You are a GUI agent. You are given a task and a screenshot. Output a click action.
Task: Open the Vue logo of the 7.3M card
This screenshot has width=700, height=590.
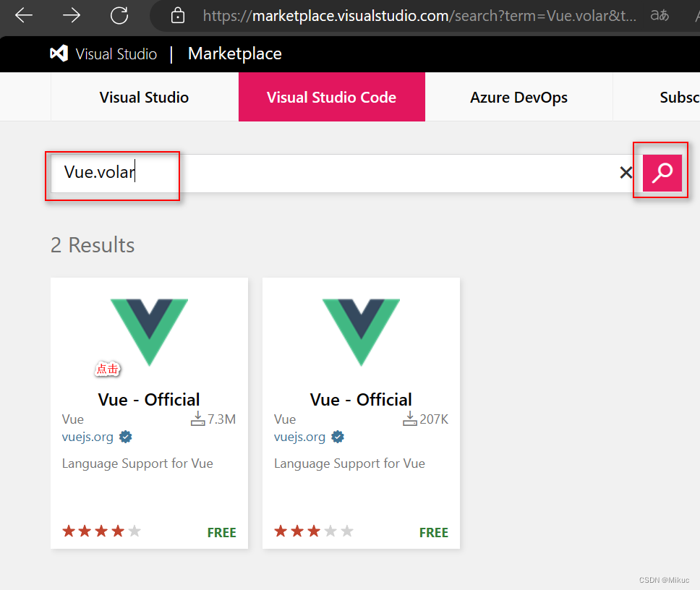(149, 332)
